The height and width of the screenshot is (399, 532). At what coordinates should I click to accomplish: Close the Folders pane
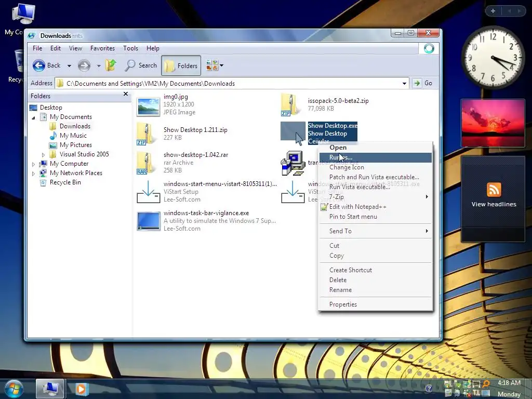point(126,94)
